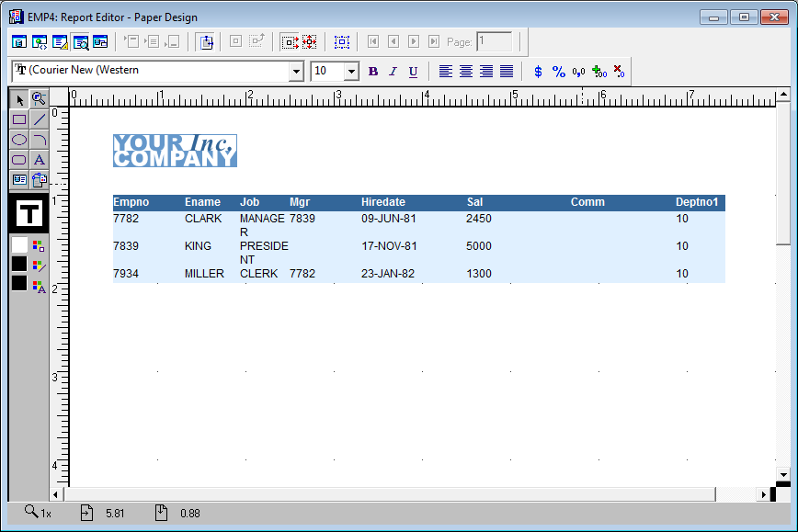Add a decimal place
The image size is (798, 532).
click(599, 72)
